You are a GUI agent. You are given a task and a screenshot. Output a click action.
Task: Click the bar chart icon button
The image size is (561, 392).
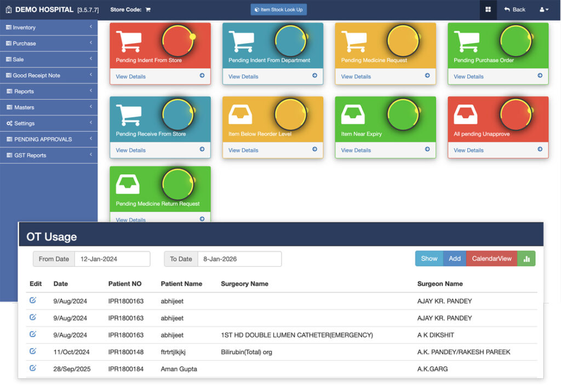(x=526, y=259)
